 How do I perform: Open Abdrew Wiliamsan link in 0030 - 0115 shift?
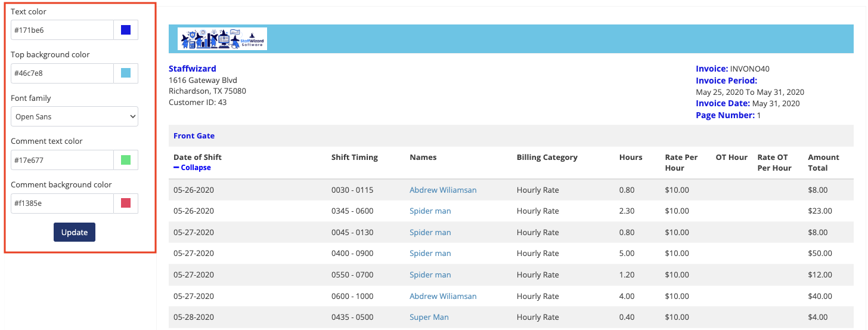pos(443,190)
